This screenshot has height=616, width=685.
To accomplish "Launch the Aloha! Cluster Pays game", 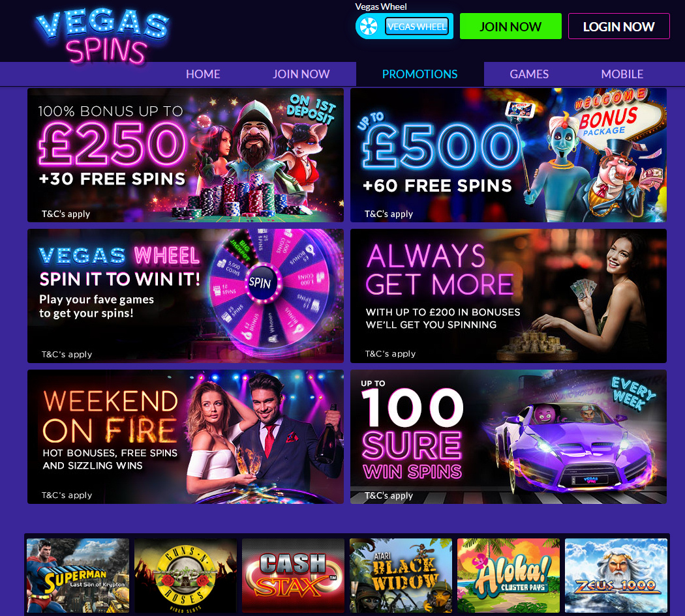I will 508,576.
